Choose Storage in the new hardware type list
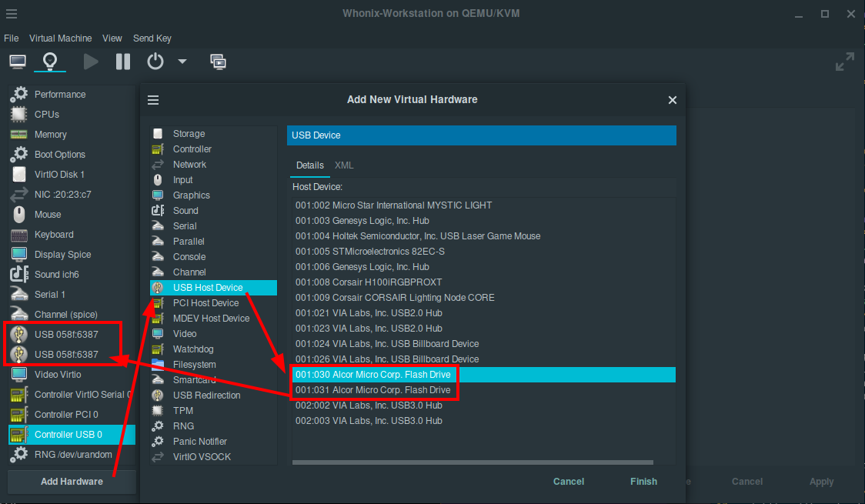Image resolution: width=865 pixels, height=504 pixels. coord(213,133)
